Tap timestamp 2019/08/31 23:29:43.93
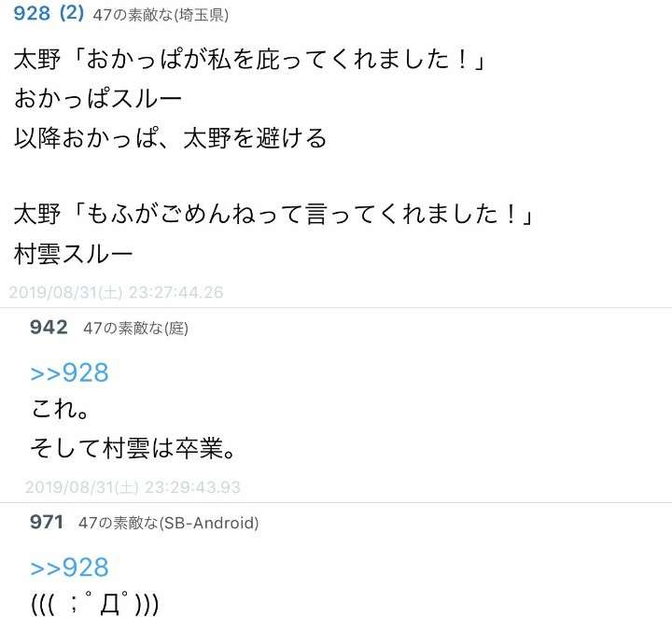 (x=133, y=487)
